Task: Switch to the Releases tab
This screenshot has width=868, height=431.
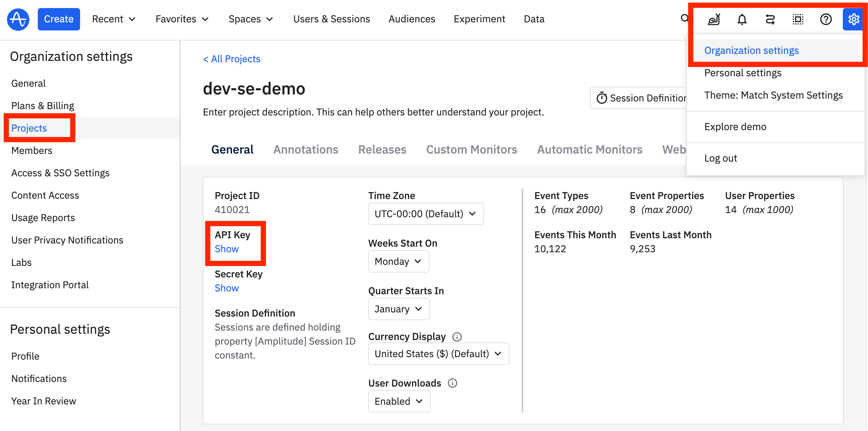Action: pyautogui.click(x=382, y=149)
